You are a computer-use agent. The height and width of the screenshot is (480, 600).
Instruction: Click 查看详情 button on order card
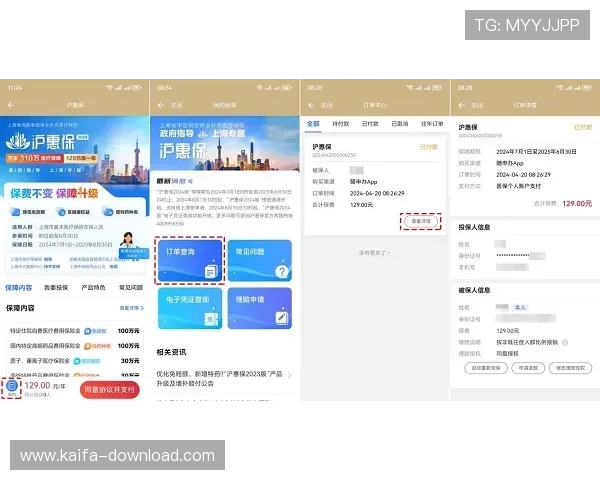click(421, 221)
